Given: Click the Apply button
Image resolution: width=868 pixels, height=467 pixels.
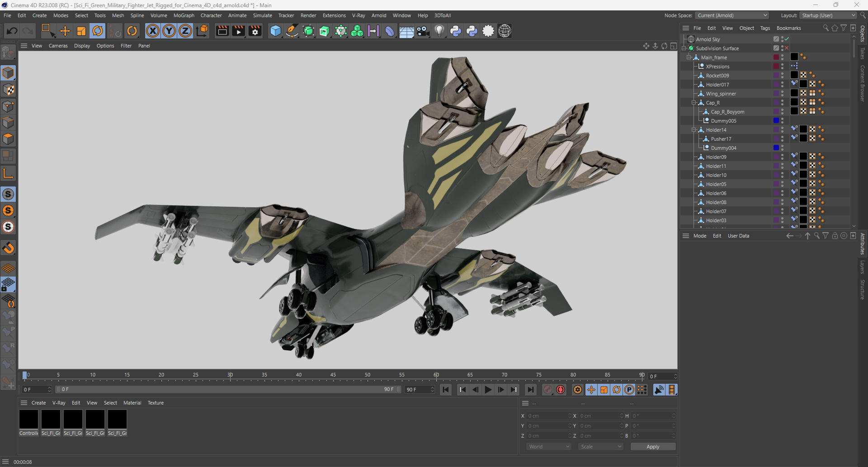Looking at the screenshot, I should coord(653,447).
